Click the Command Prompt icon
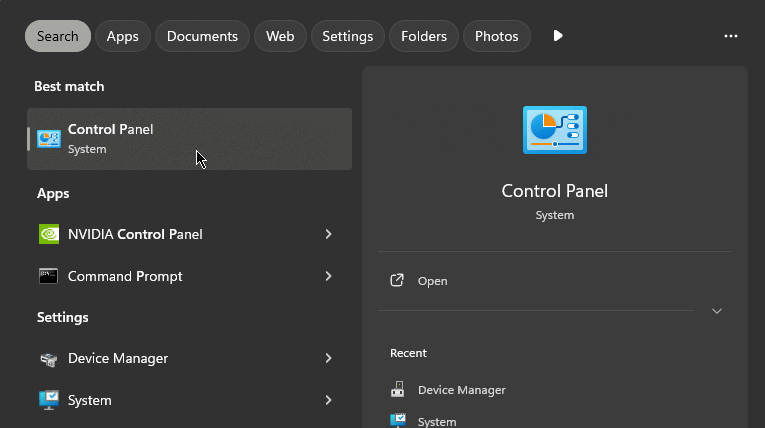 pyautogui.click(x=49, y=276)
